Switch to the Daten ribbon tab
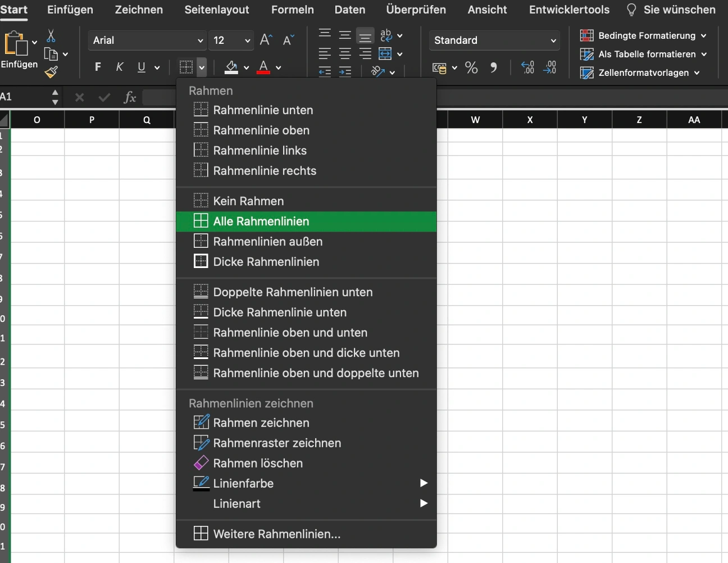728x563 pixels. click(x=350, y=10)
